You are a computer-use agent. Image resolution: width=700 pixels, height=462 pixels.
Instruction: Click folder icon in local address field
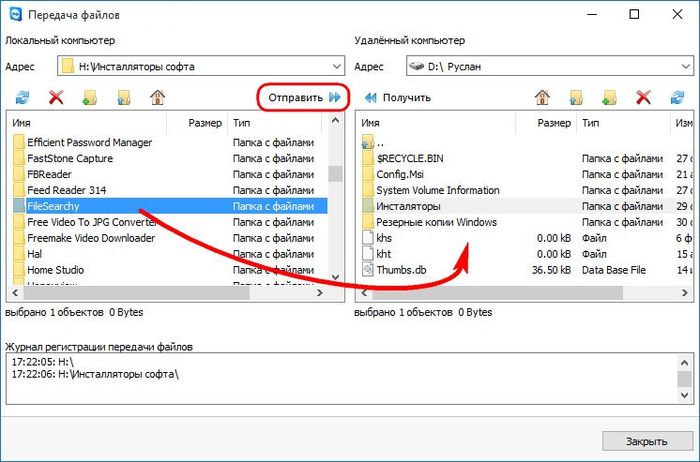click(x=67, y=67)
